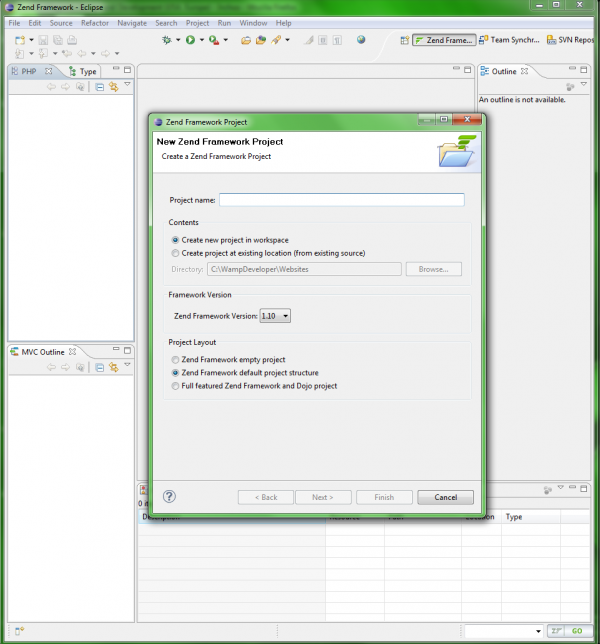The image size is (600, 644).
Task: Click Link with Editor in PHP explorer
Action: [114, 87]
